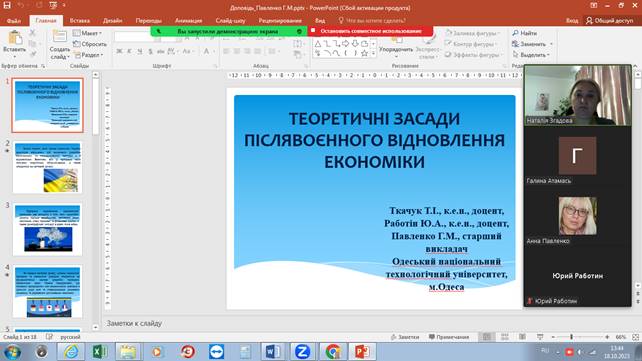The image size is (642, 361).
Task: Switch to the Вставка ribbon tab
Action: click(x=79, y=20)
